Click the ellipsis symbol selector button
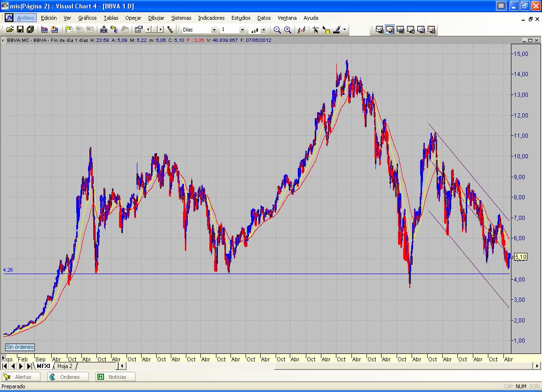 pos(154,30)
